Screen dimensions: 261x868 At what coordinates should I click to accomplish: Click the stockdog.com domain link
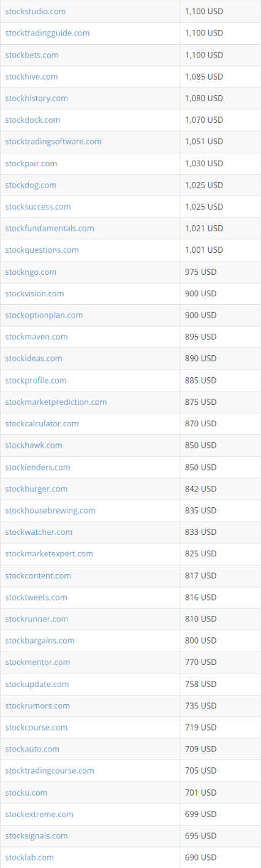point(31,185)
